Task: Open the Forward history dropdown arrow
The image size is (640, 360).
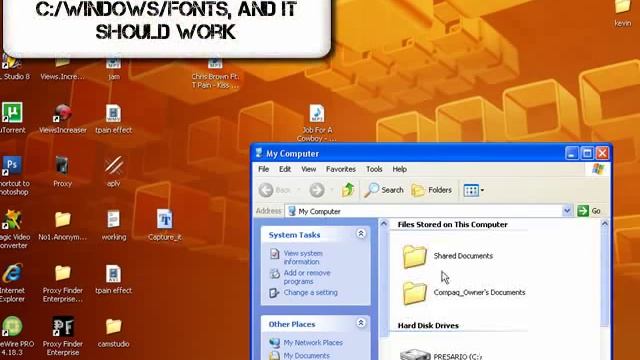Action: coord(331,190)
